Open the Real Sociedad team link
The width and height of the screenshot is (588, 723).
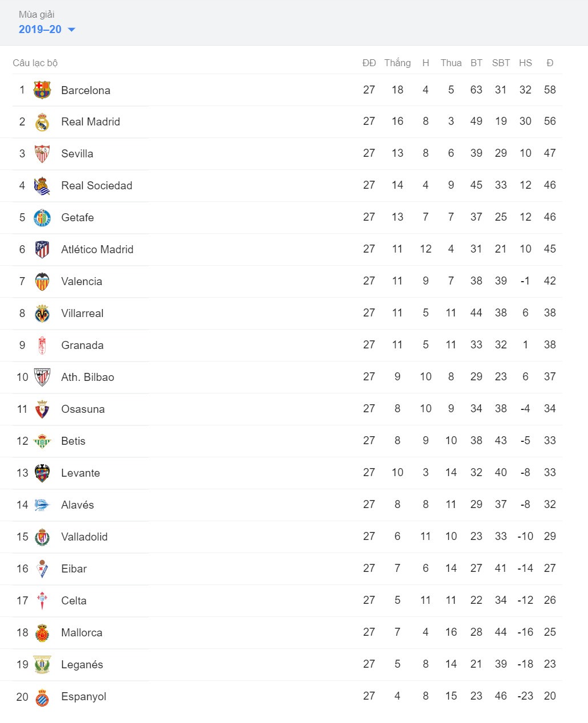pyautogui.click(x=96, y=185)
